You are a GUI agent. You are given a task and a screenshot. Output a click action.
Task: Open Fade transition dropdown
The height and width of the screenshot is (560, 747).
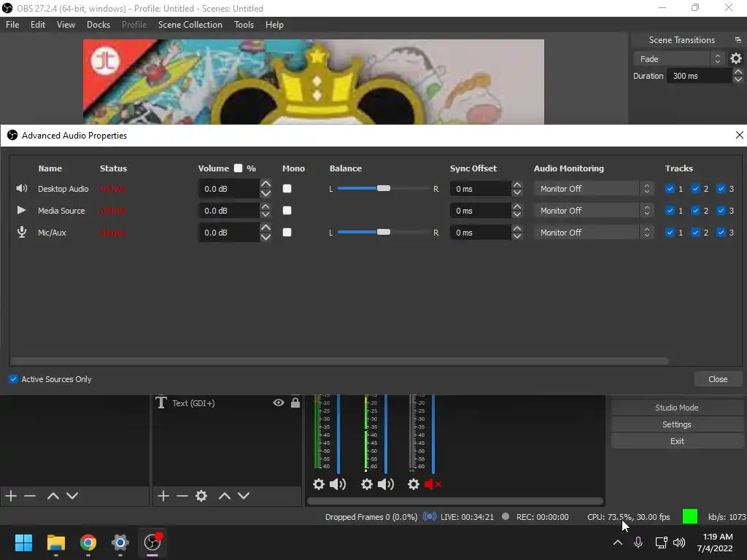(x=678, y=58)
